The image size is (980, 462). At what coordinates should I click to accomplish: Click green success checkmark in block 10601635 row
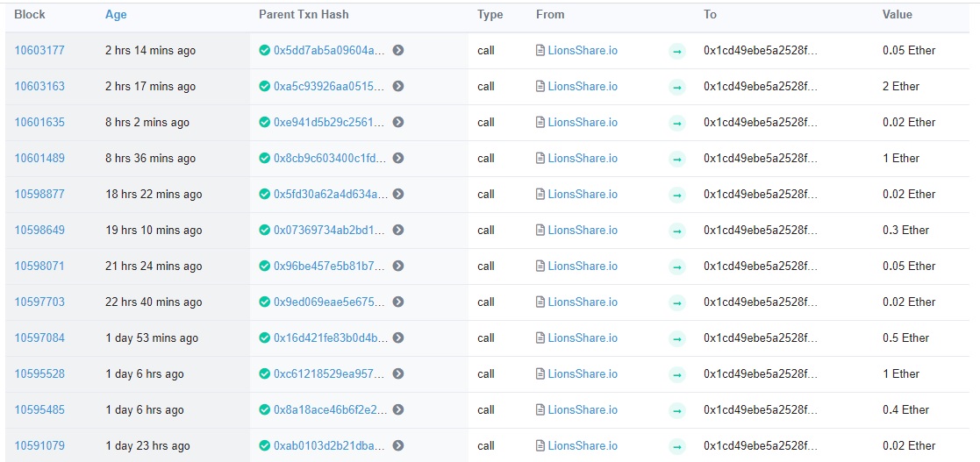point(265,123)
